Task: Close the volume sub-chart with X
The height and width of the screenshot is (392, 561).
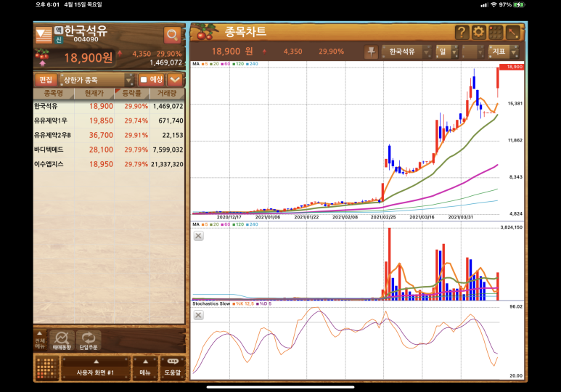Action: click(x=198, y=236)
